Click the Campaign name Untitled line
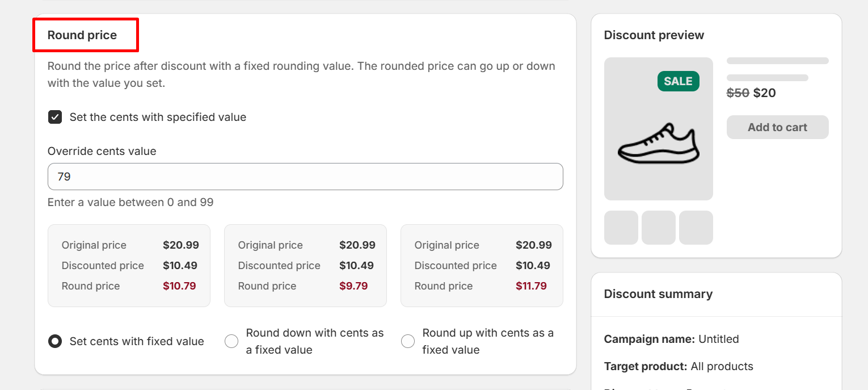Image resolution: width=868 pixels, height=390 pixels. coord(671,339)
